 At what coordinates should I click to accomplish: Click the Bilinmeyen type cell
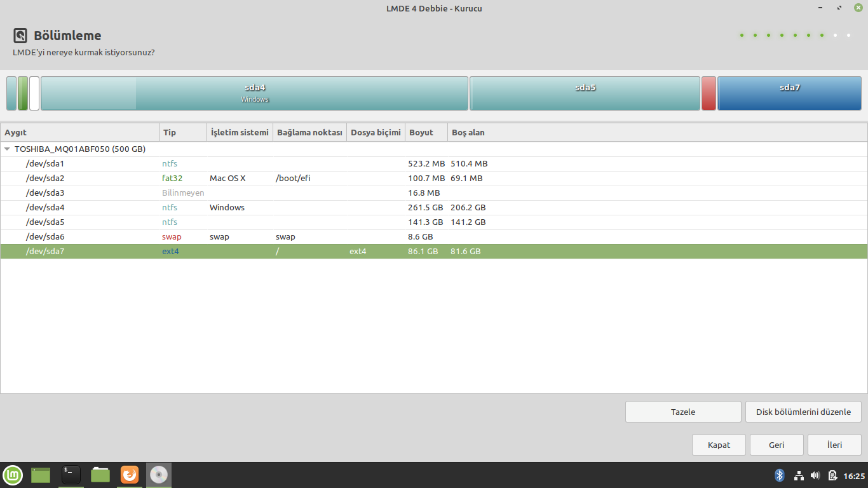(x=183, y=193)
